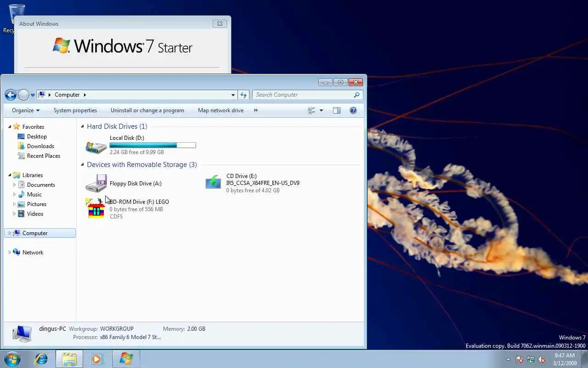The image size is (588, 368).
Task: Launch Internet Explorer from the taskbar
Action: [x=41, y=359]
